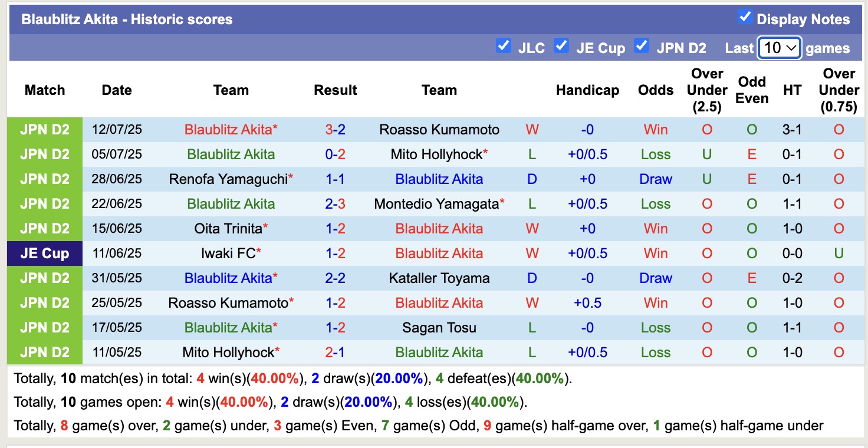Select the 3-2 result of the Roasso Kumamoto match
This screenshot has height=448, width=868.
point(335,129)
